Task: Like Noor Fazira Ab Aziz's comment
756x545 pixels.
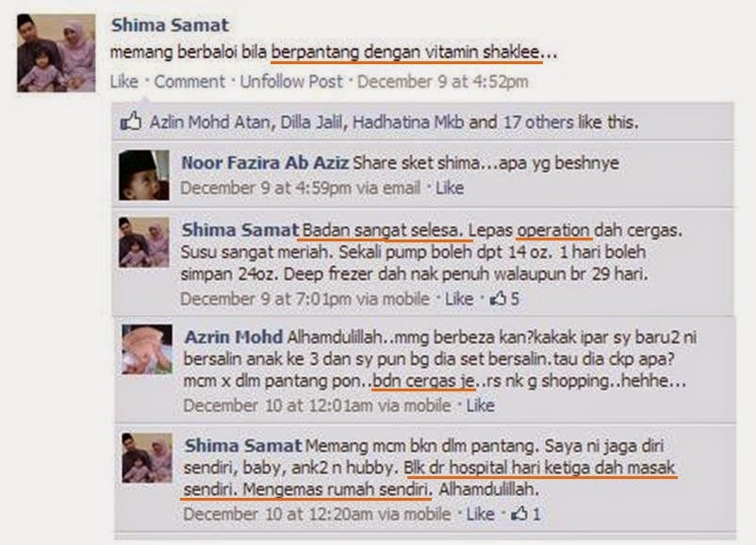Action: 450,188
